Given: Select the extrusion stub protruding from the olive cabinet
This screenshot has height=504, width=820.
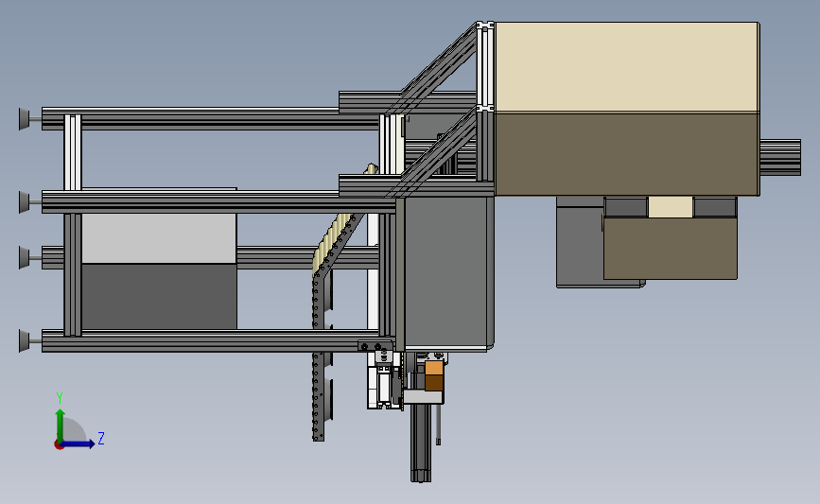Looking at the screenshot, I should [779, 157].
